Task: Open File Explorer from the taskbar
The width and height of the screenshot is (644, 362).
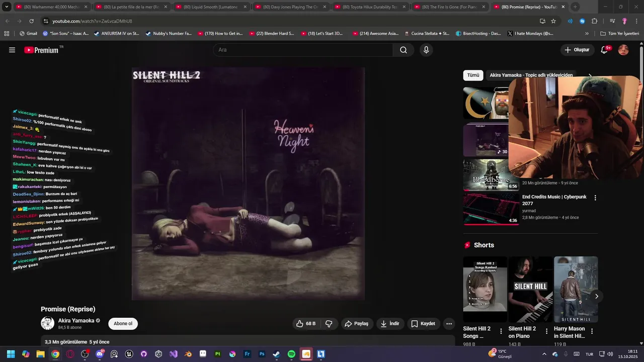Action: click(x=40, y=354)
